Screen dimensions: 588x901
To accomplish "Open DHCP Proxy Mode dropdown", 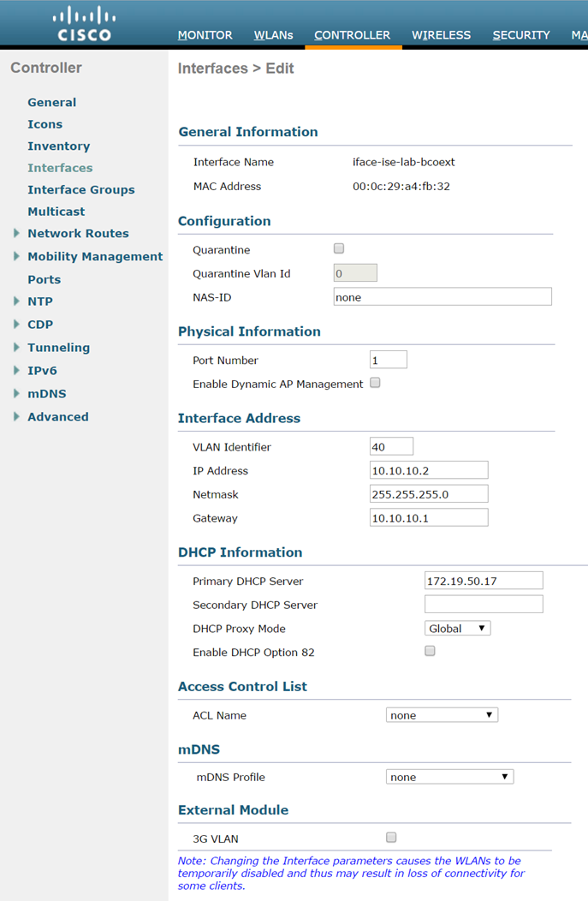I will coord(458,628).
